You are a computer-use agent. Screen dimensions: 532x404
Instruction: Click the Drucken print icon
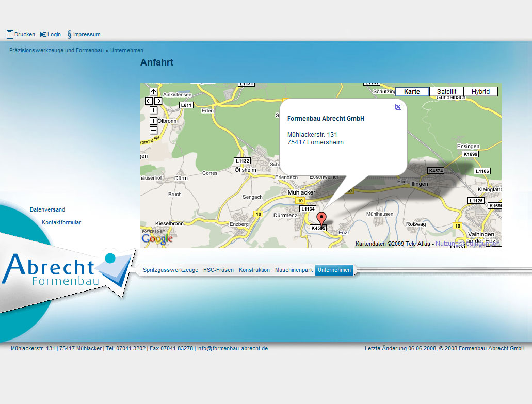point(10,34)
